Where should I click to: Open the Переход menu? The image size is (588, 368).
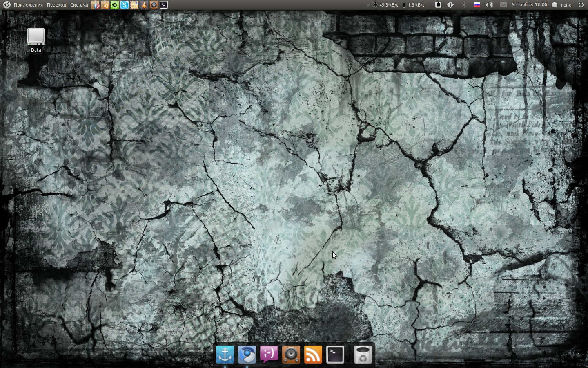pyautogui.click(x=56, y=5)
